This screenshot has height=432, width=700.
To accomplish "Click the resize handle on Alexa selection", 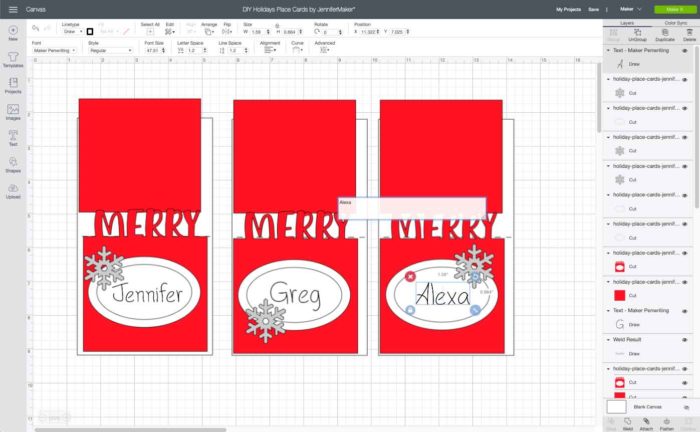I will 475,310.
